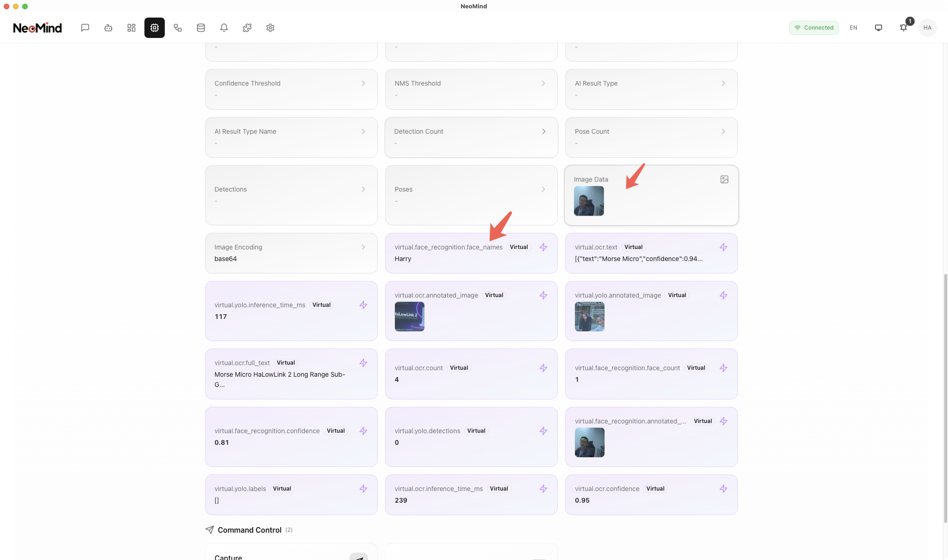Open the Image Encoding chevron
Image resolution: width=948 pixels, height=560 pixels.
[x=363, y=247]
